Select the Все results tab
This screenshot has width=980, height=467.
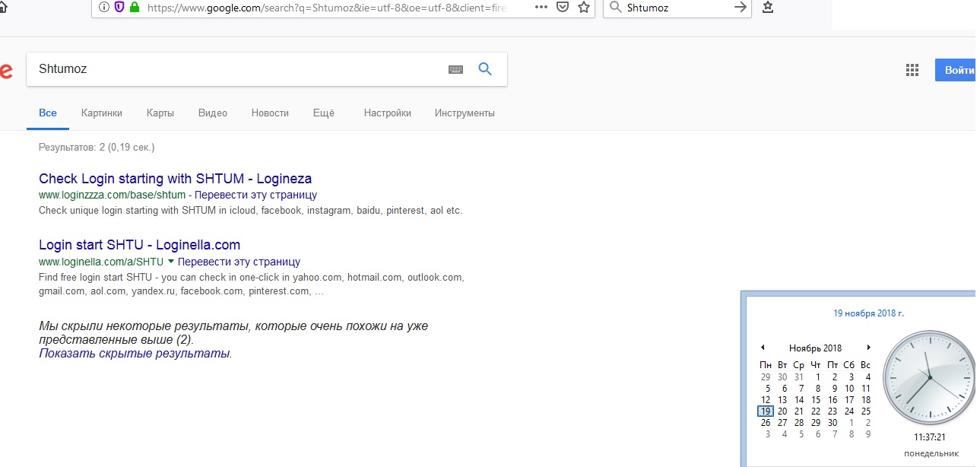pyautogui.click(x=48, y=113)
